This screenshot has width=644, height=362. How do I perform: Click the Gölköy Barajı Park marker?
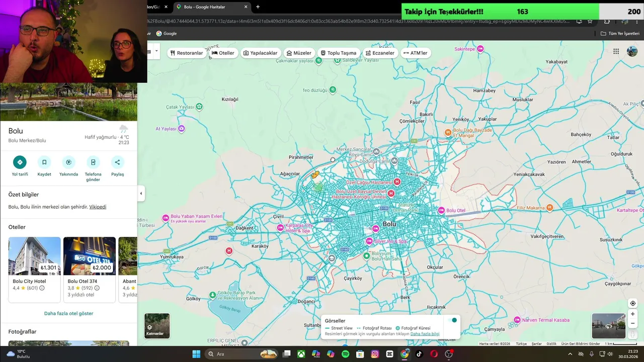click(213, 295)
